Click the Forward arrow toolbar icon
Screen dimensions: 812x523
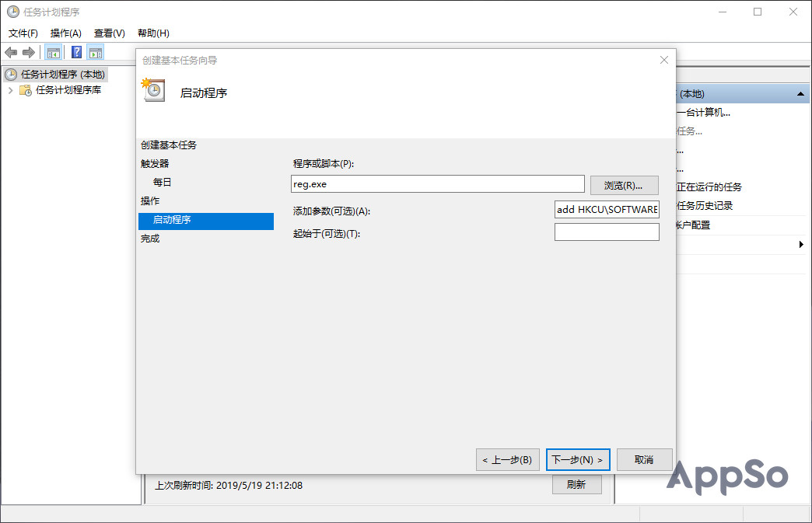[x=29, y=52]
